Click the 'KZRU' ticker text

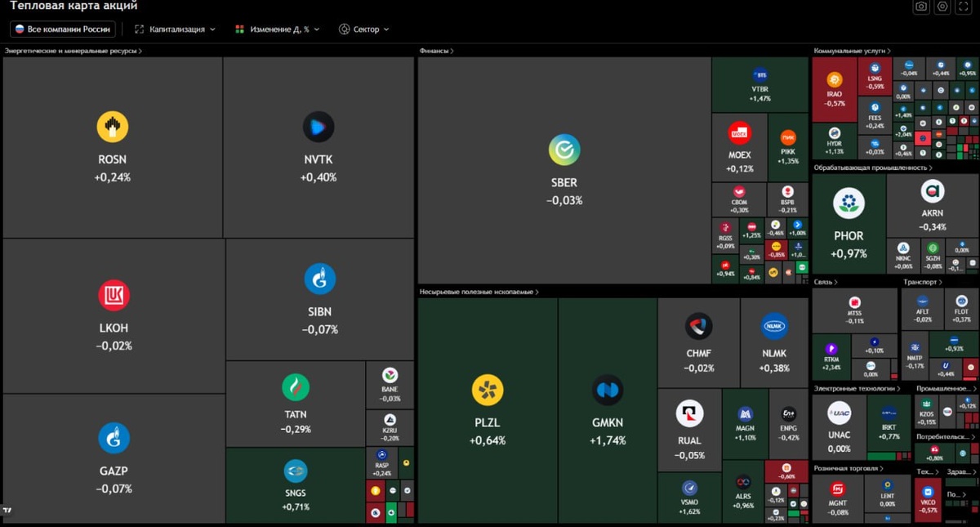(390, 430)
